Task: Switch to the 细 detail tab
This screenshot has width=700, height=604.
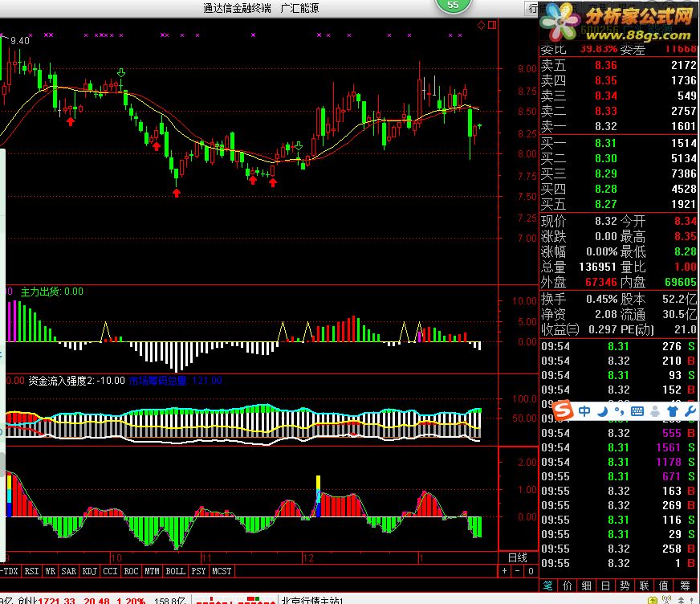Action: (x=587, y=586)
